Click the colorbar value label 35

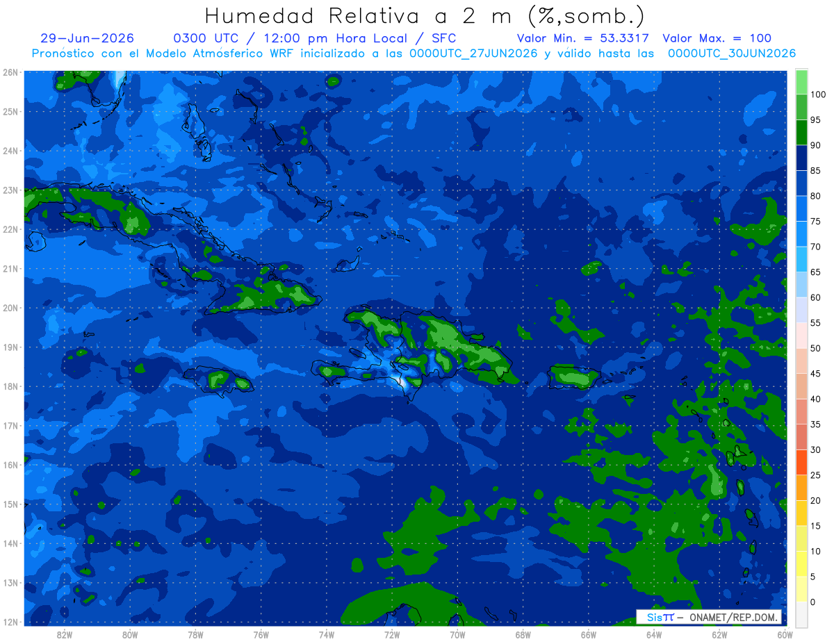coord(815,424)
